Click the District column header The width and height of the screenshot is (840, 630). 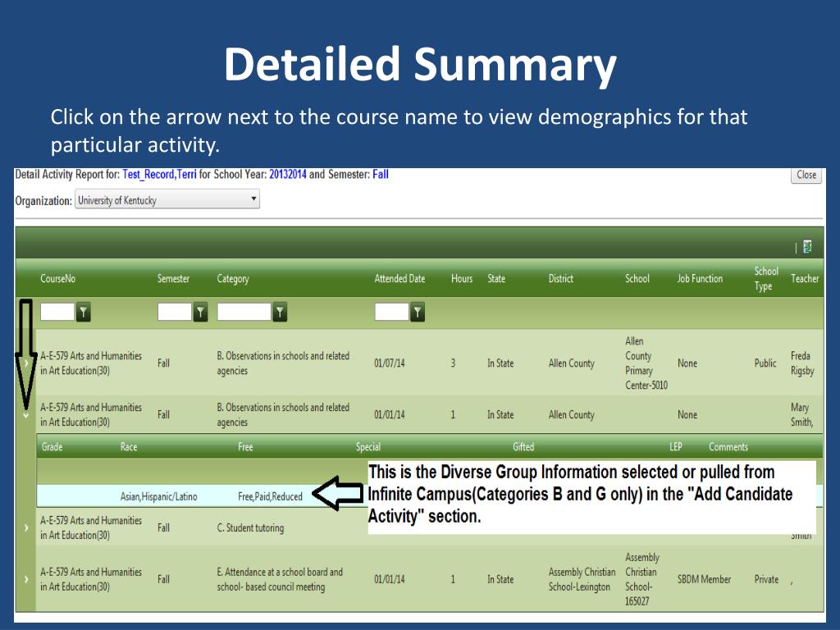[561, 279]
